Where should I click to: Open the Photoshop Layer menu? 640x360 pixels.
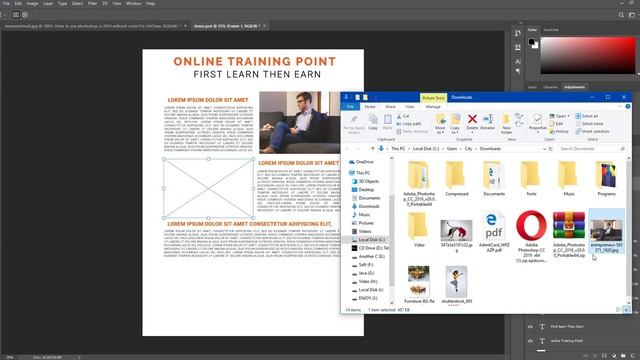tap(48, 3)
